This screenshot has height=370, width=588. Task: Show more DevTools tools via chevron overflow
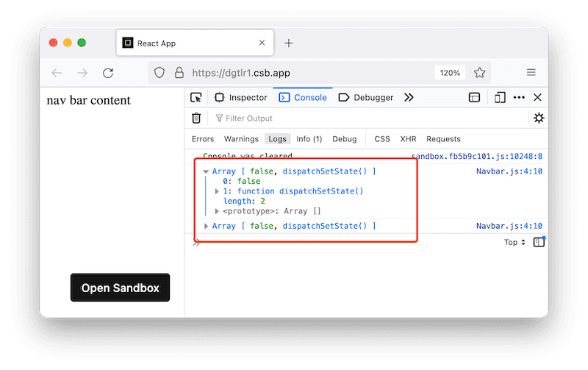click(409, 97)
